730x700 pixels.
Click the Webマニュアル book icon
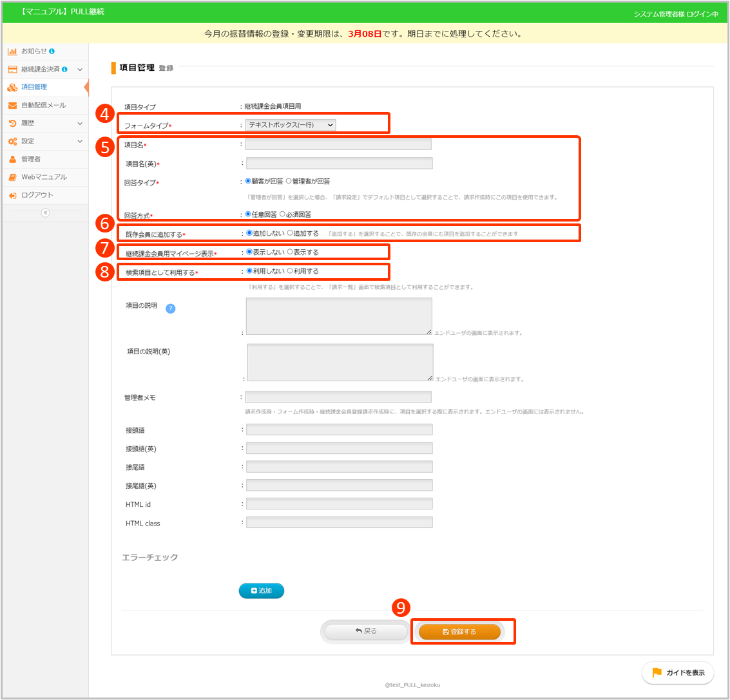[12, 177]
